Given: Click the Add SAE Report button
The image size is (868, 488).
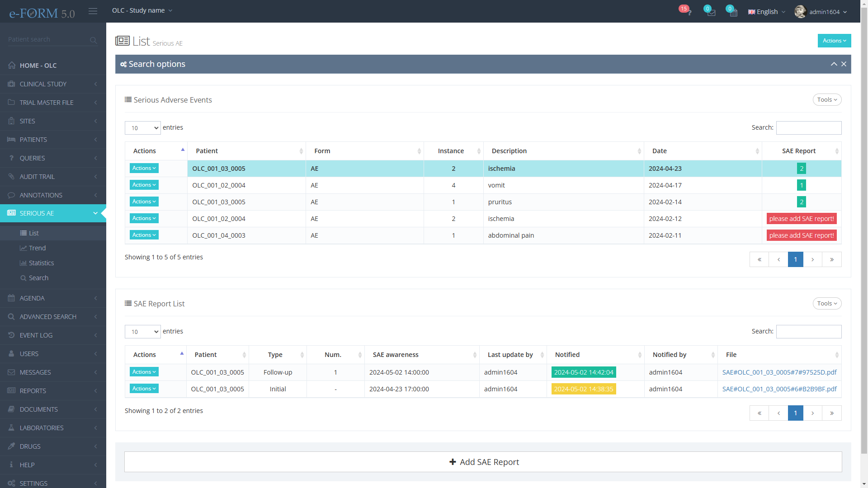Looking at the screenshot, I should click(x=483, y=462).
